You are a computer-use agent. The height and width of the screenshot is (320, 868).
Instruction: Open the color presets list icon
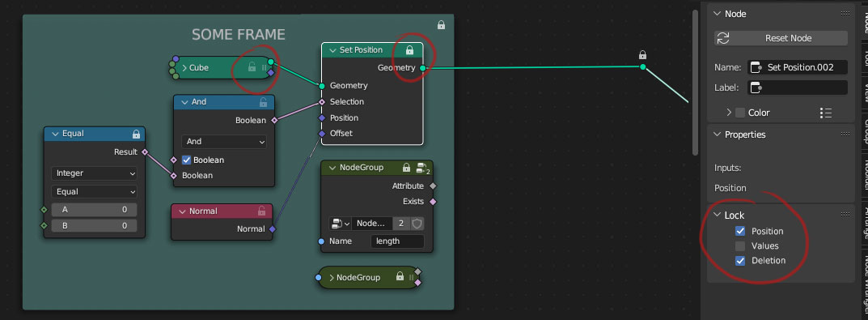825,113
